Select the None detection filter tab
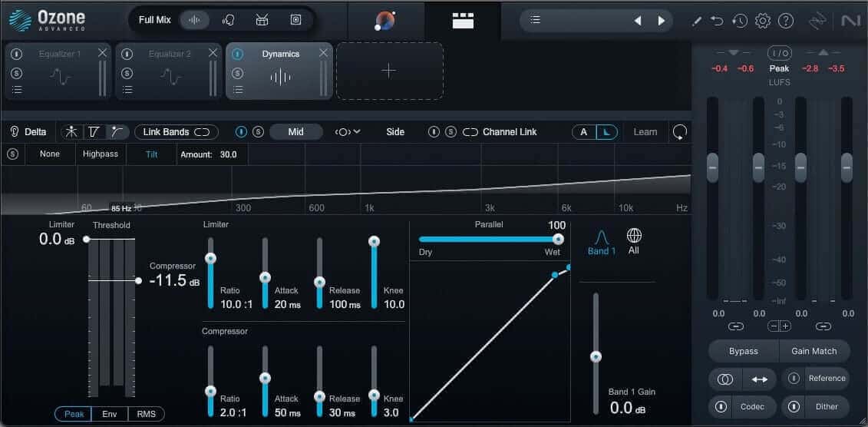Screen dimensions: 868x427 pyautogui.click(x=50, y=154)
